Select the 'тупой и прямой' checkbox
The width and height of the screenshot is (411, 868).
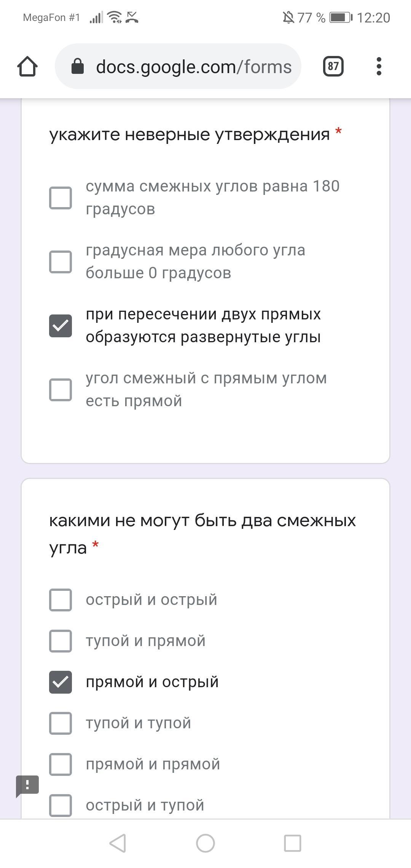pyautogui.click(x=61, y=641)
